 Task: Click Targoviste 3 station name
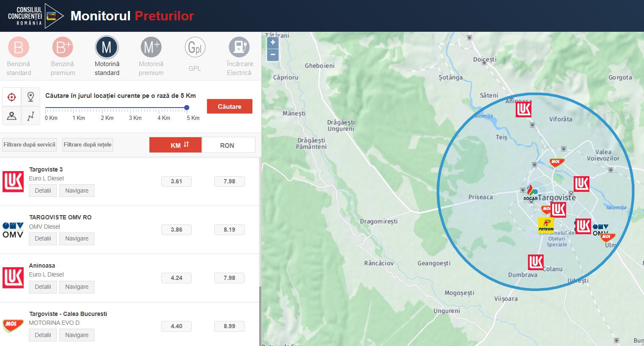point(46,169)
